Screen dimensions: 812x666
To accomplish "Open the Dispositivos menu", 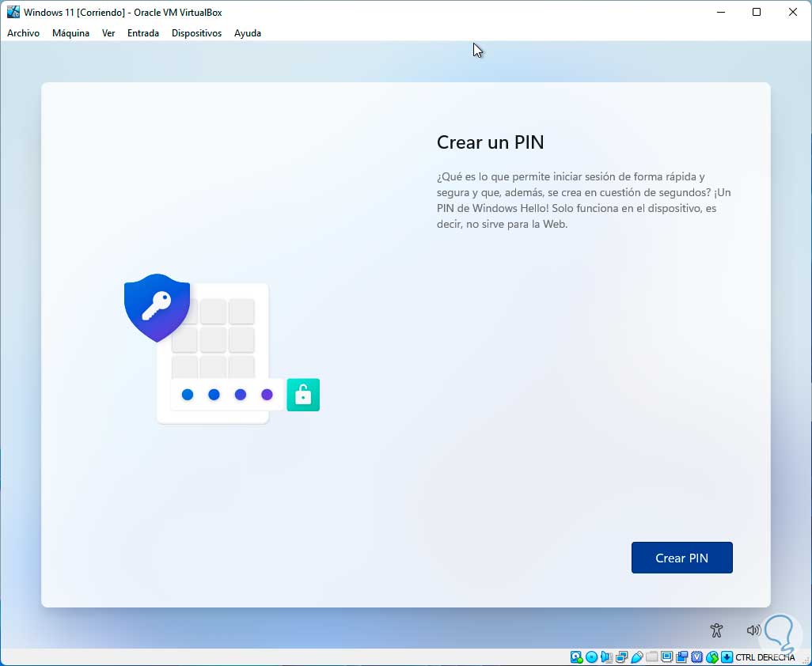I will click(197, 33).
